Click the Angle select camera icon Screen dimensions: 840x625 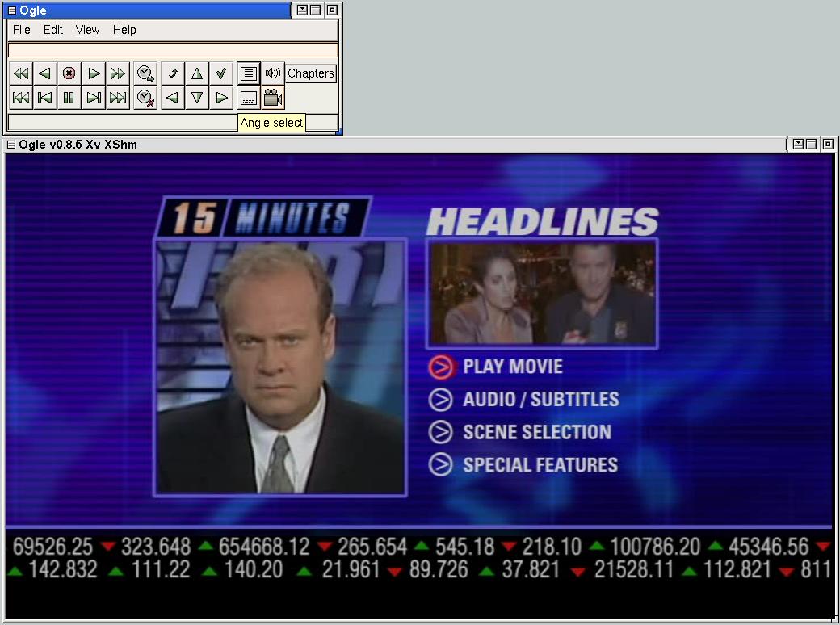click(x=273, y=98)
